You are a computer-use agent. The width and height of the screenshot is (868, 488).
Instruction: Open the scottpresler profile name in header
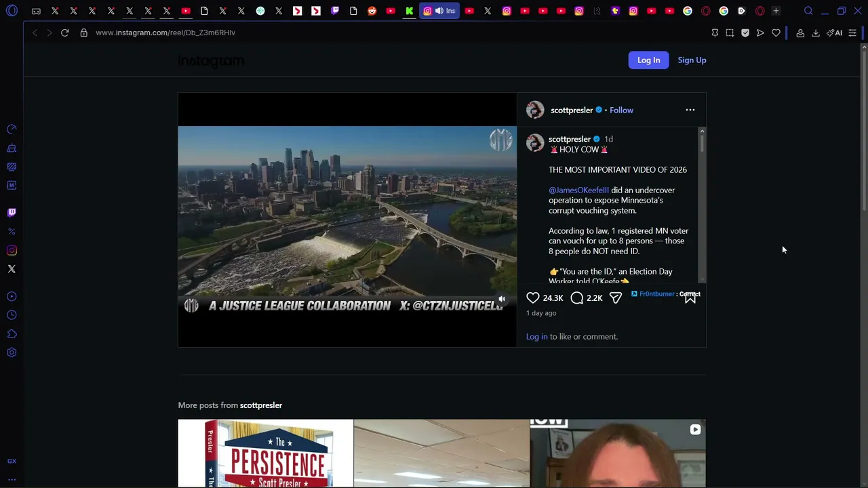coord(572,110)
